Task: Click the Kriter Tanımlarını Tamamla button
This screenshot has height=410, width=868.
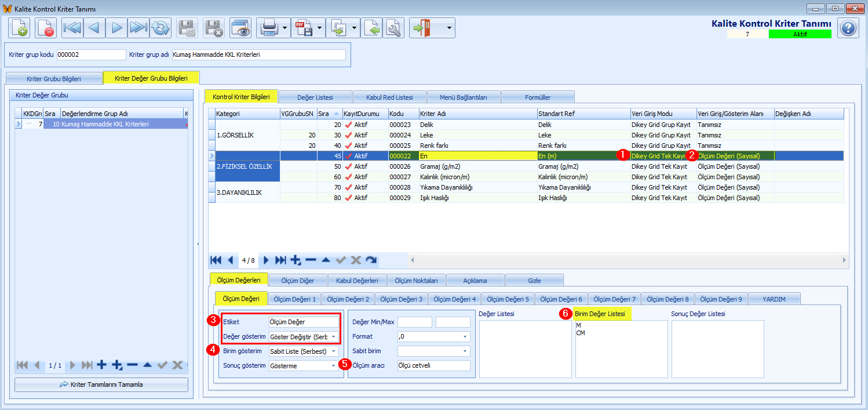Action: click(x=101, y=384)
